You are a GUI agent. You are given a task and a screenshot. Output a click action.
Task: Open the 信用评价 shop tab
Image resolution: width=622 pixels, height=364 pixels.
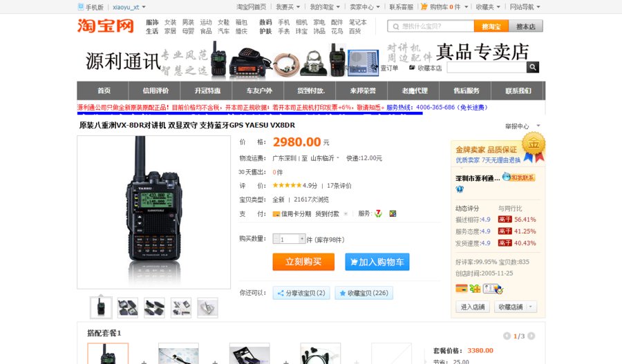(155, 90)
